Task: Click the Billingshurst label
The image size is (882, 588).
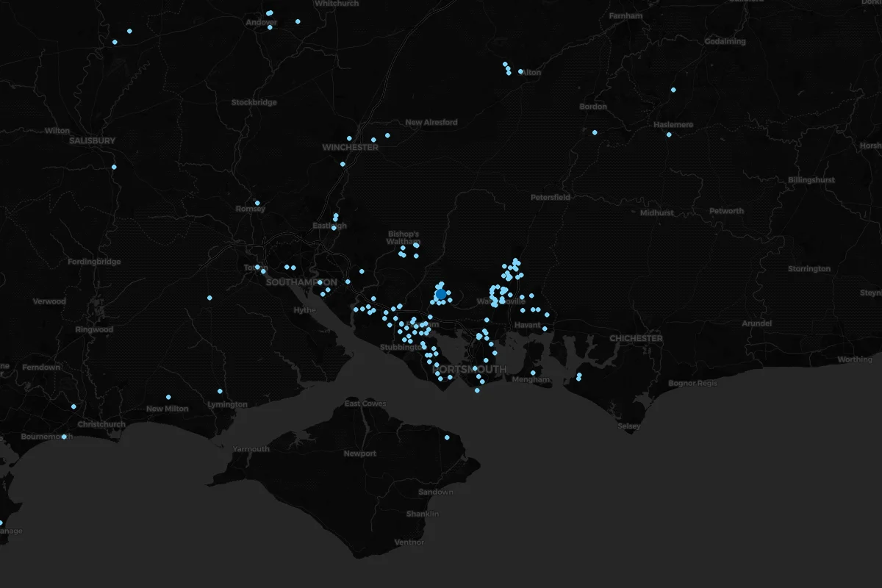Action: pyautogui.click(x=811, y=180)
